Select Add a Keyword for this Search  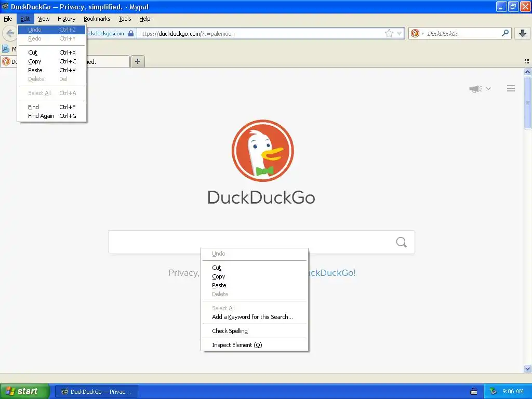click(x=255, y=317)
